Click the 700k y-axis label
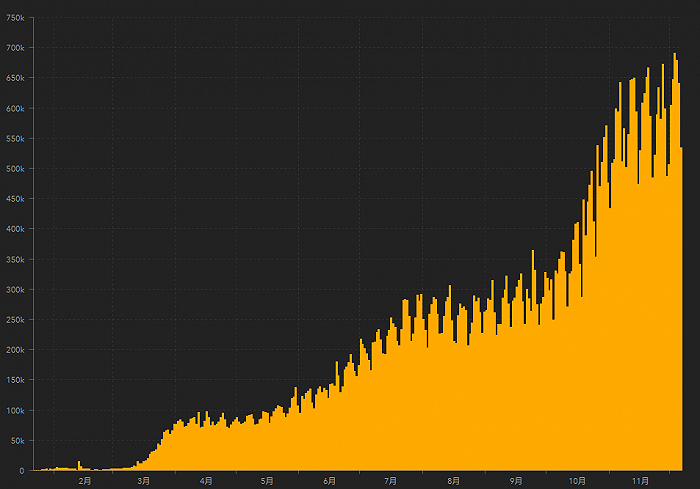This screenshot has height=489, width=700. (15, 48)
